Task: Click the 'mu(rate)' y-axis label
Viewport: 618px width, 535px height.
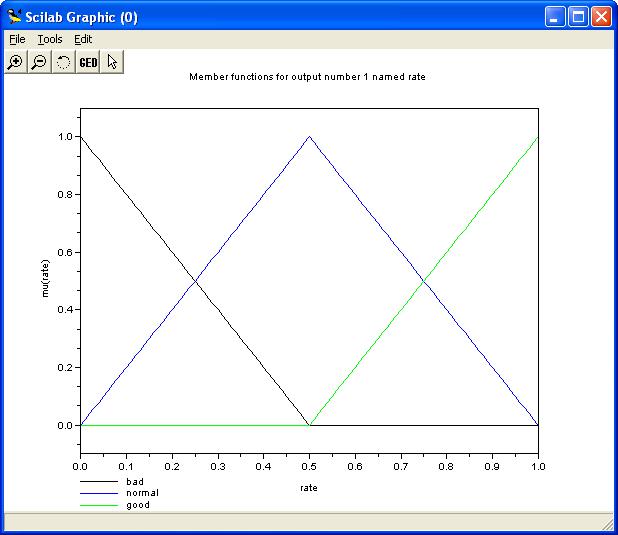Action: [45, 279]
